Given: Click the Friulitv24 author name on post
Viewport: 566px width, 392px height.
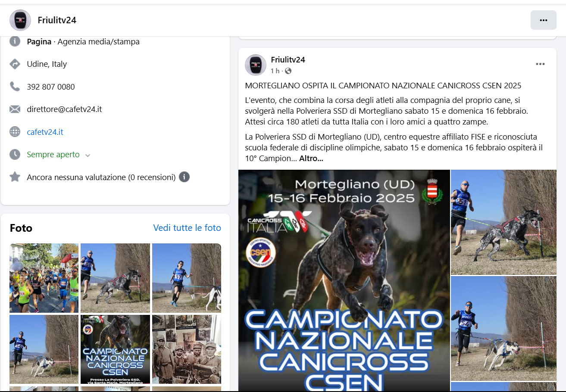Looking at the screenshot, I should click(288, 60).
